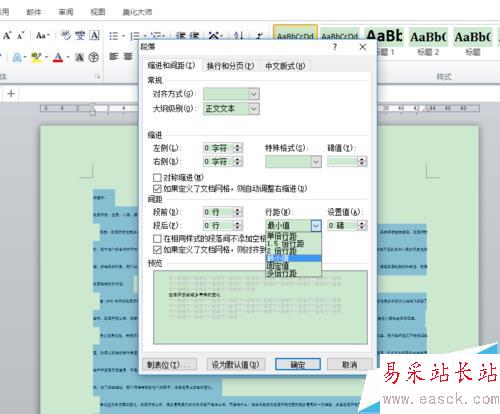
Task: Open the Asian Layout icon
Action: (x=214, y=35)
